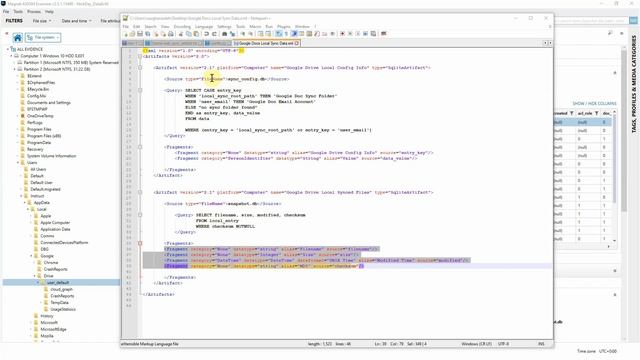
Task: Select the OneDriveTemp folder
Action: pyautogui.click(x=40, y=116)
